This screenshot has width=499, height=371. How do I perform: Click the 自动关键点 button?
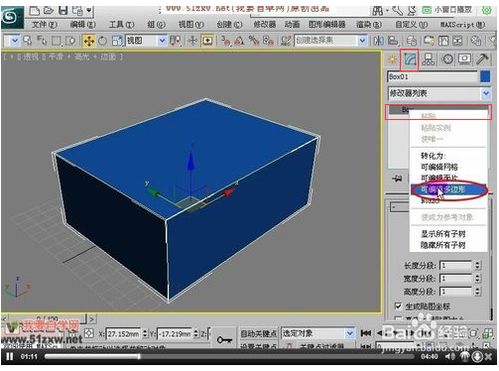point(258,333)
